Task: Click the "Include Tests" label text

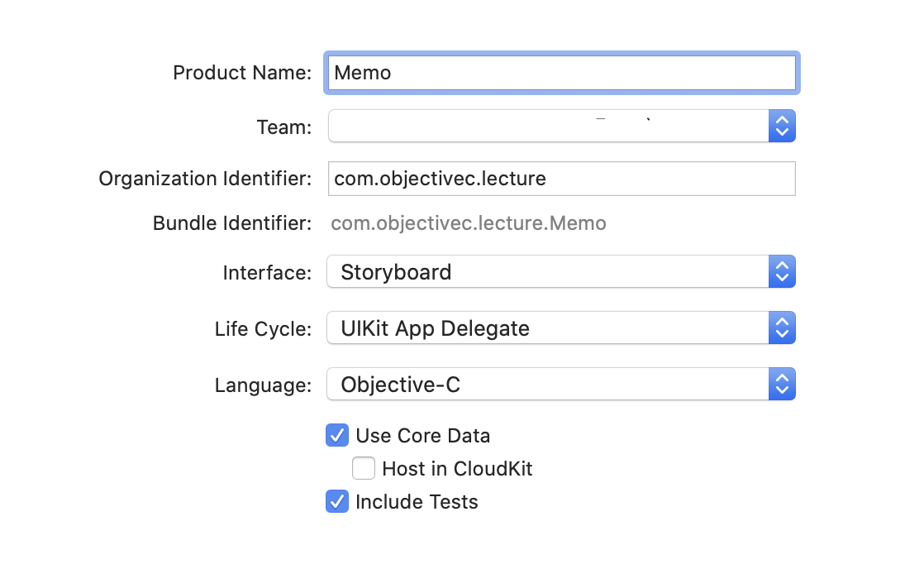Action: [x=417, y=501]
